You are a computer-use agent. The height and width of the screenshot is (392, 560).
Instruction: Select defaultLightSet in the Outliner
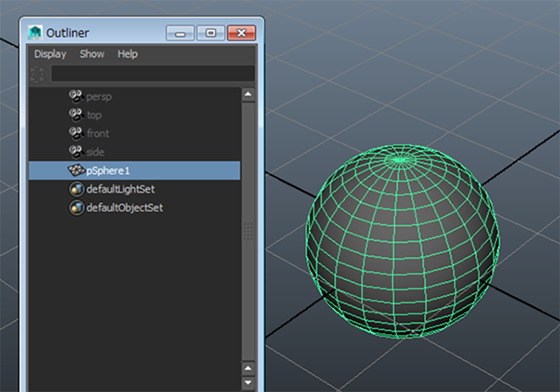(x=135, y=189)
